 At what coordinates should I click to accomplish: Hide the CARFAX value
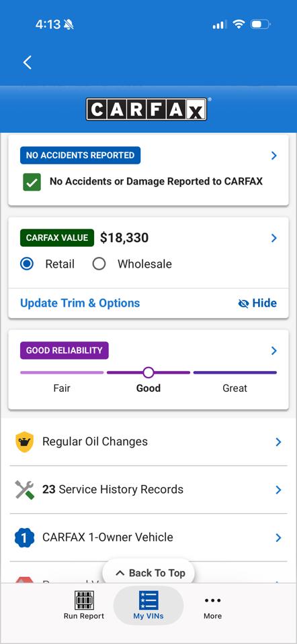(257, 303)
